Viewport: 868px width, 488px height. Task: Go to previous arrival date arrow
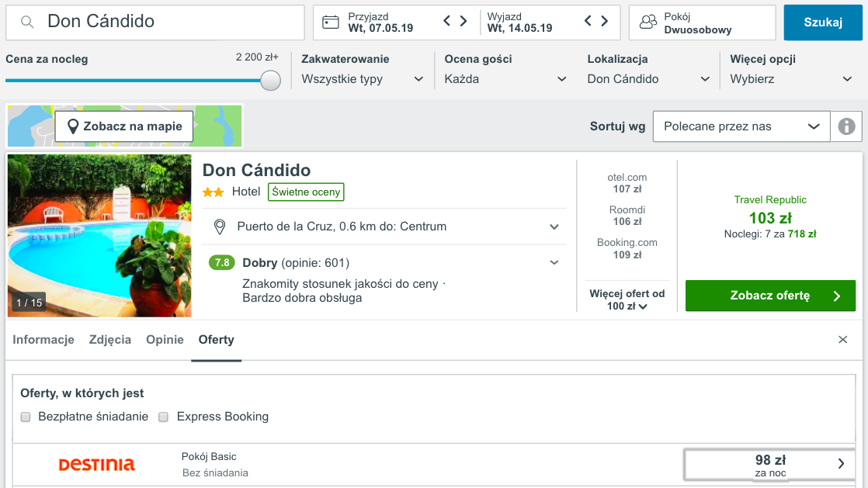[447, 21]
